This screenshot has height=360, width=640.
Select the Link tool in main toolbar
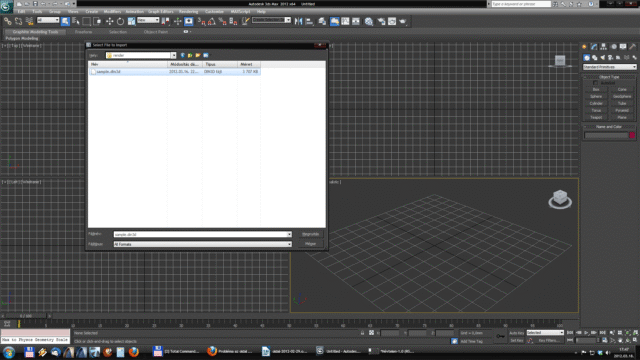8,21
